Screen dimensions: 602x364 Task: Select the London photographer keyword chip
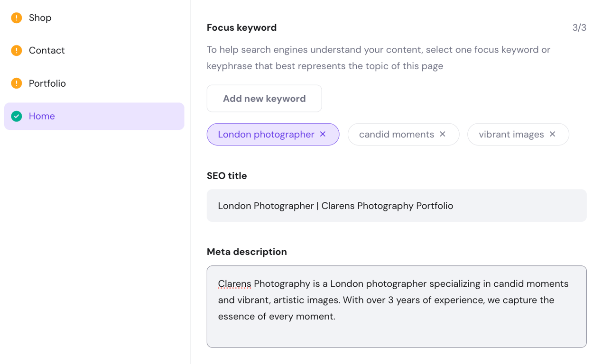[x=266, y=134]
